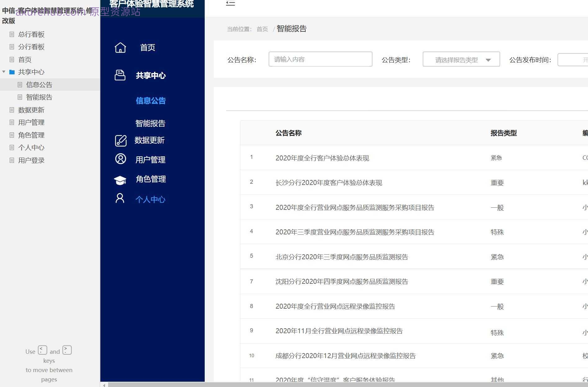The height and width of the screenshot is (387, 588).
Task: Click 北京分行2020年三季度网点服务品质监测报告
Action: (342, 257)
